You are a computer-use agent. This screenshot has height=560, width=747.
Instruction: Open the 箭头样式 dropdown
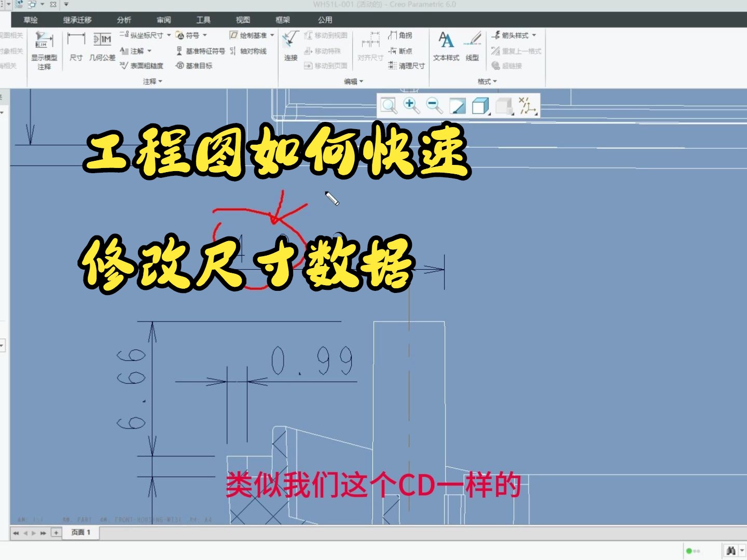click(x=515, y=35)
